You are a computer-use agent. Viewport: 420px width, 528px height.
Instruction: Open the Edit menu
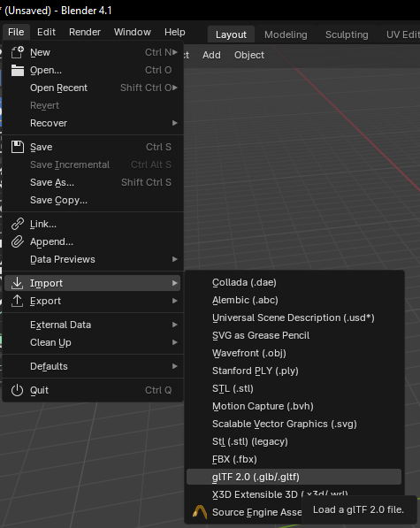point(46,32)
